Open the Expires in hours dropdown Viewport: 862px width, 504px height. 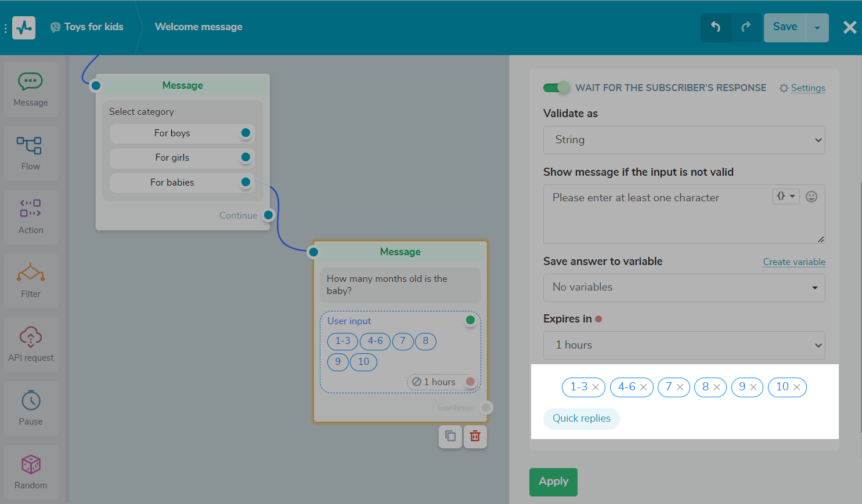[684, 345]
